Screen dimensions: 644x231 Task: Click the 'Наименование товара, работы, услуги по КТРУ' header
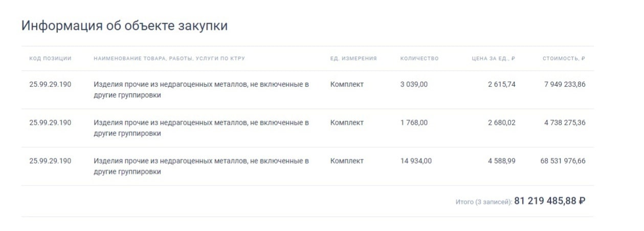click(x=169, y=58)
